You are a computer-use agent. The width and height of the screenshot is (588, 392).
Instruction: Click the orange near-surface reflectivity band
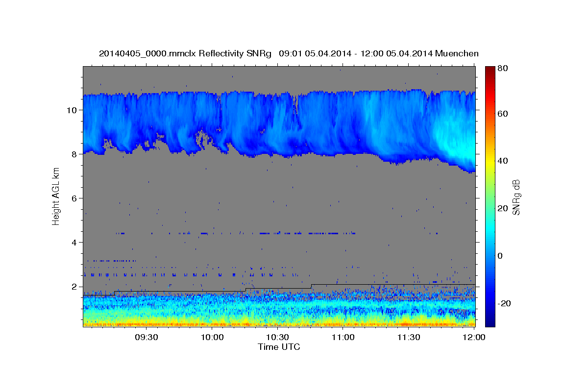(x=279, y=324)
